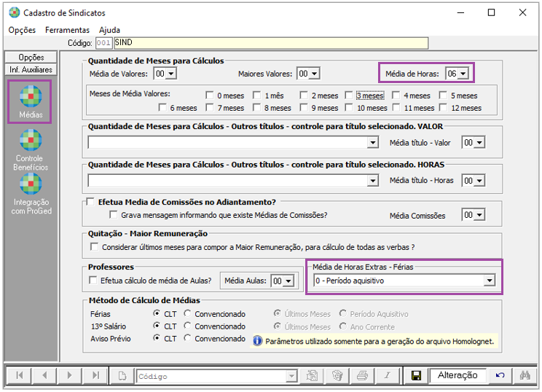Click the binoculars search icon
Viewport: 542px width, 392px height.
pyautogui.click(x=525, y=375)
